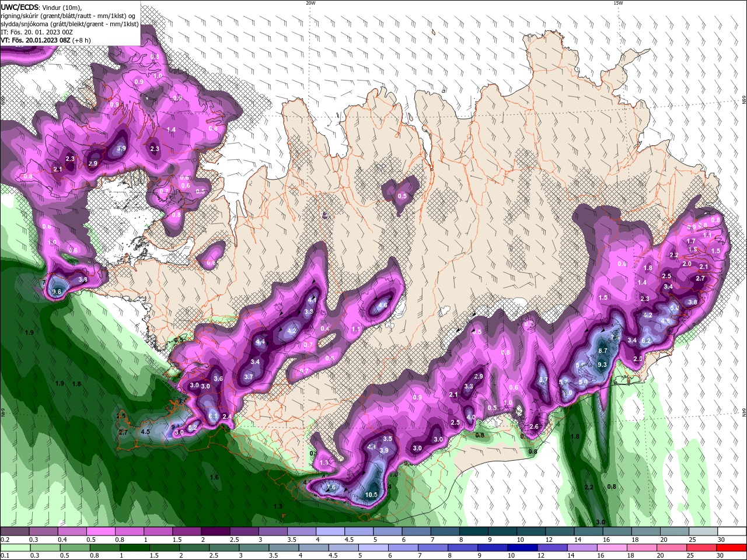Image resolution: width=747 pixels, height=560 pixels.
Task: Click the 1.7 value in the East Fjords
Action: point(691,241)
